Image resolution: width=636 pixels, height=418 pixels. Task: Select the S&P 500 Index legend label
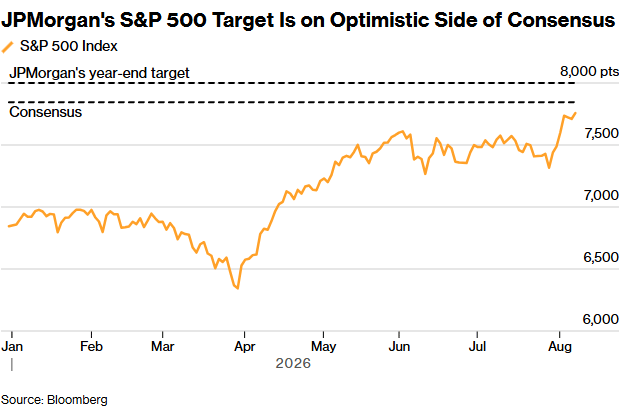(x=69, y=46)
